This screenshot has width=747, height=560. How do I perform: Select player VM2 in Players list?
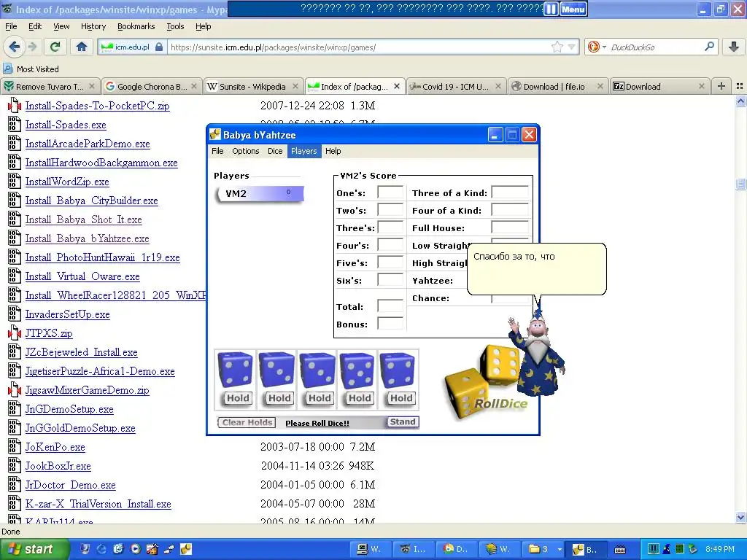(260, 194)
